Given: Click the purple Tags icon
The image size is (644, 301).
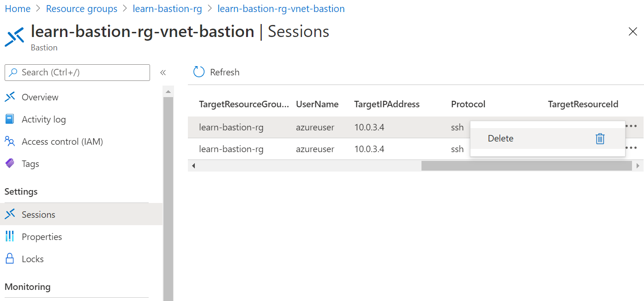Looking at the screenshot, I should click(10, 164).
